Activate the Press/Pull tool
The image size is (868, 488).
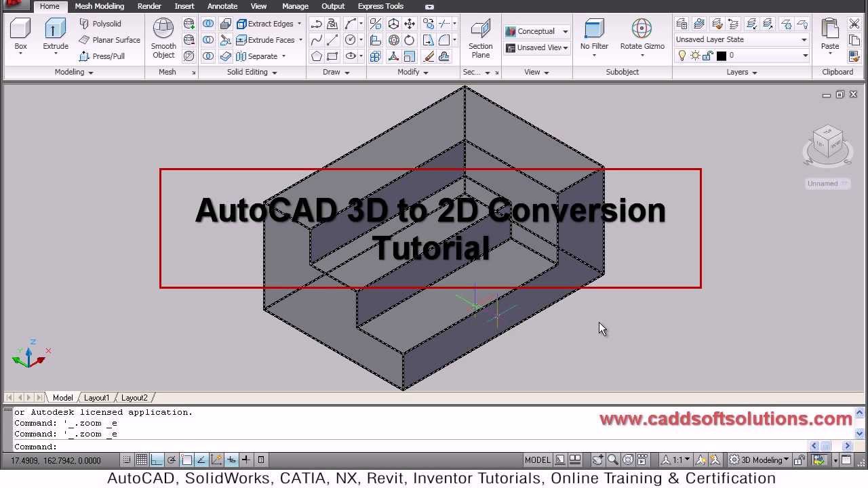102,56
